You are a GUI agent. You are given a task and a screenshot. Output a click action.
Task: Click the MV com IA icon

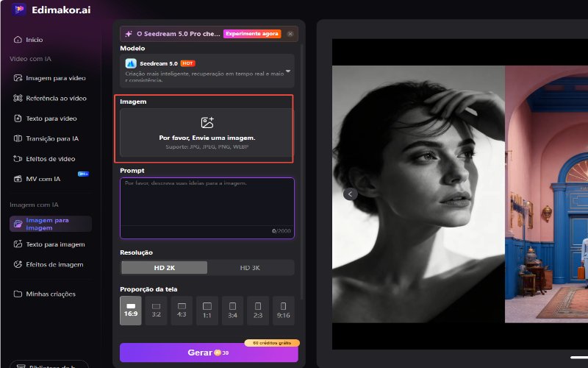pyautogui.click(x=18, y=179)
